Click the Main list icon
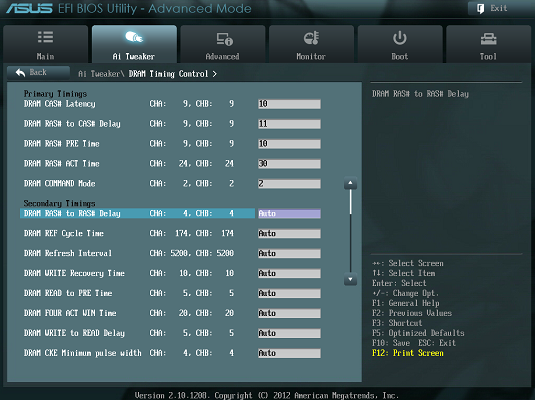 (x=45, y=37)
